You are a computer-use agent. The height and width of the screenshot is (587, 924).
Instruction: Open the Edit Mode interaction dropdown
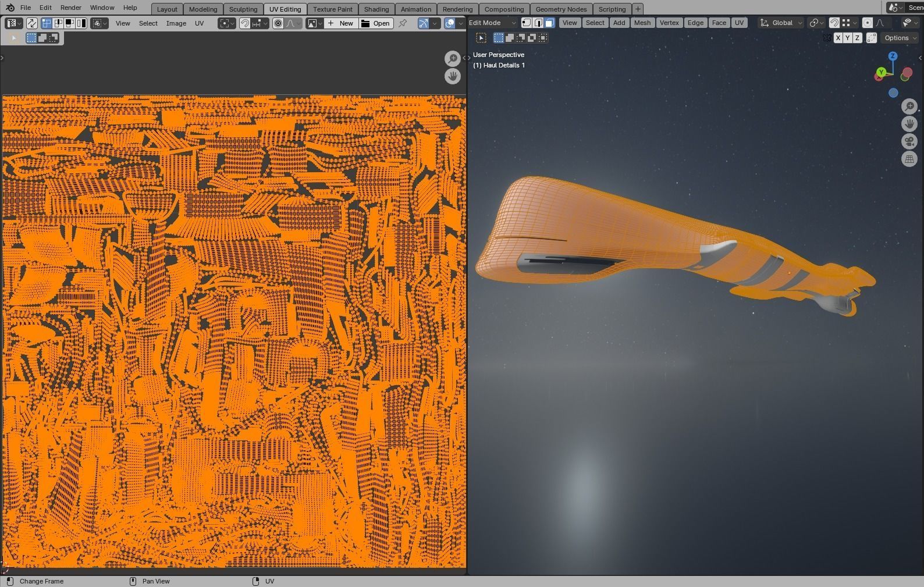[492, 23]
